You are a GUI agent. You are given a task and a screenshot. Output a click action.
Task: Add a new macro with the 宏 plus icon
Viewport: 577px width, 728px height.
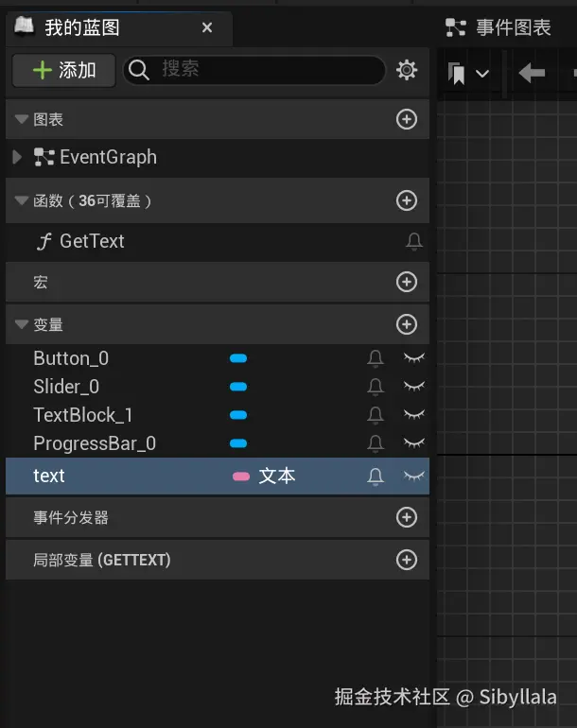point(407,282)
